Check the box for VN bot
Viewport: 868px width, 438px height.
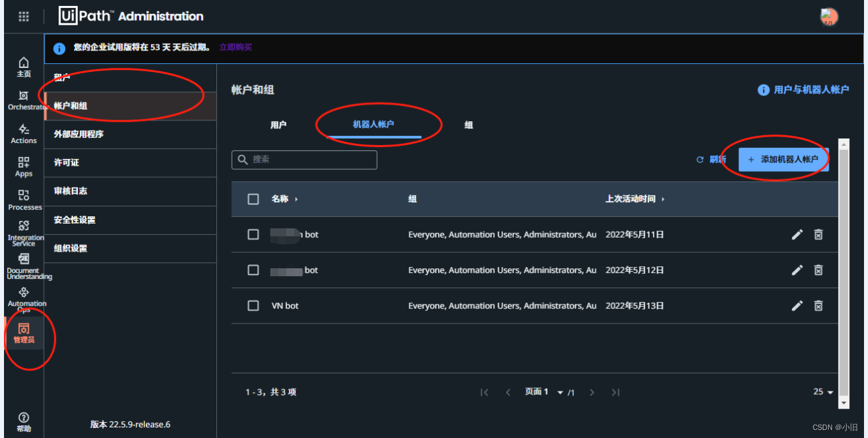[253, 306]
